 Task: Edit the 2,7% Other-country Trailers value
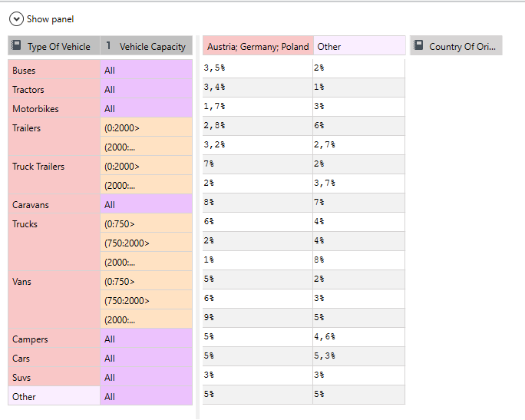click(x=359, y=145)
